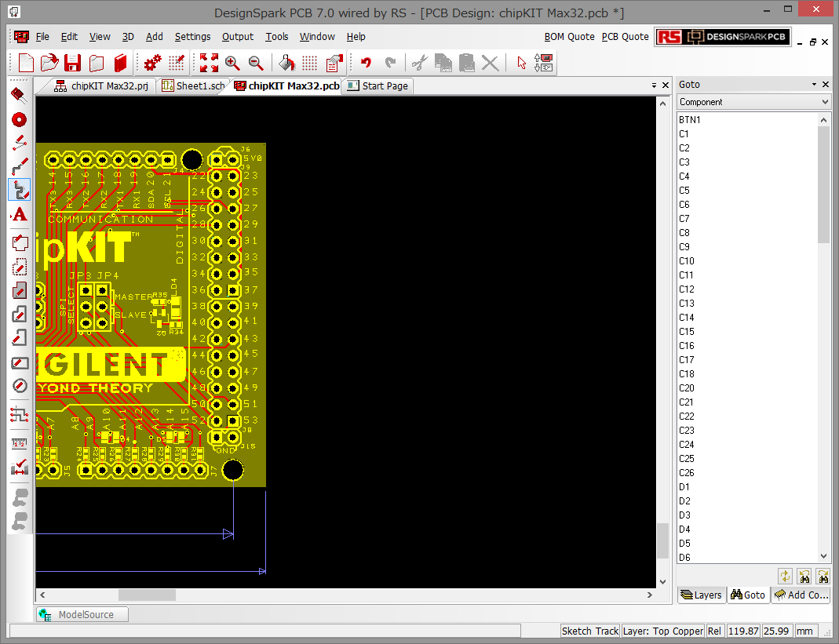Viewport: 839px width, 644px height.
Task: Click the canvas horizontal scrollbar thumb
Action: [x=147, y=595]
